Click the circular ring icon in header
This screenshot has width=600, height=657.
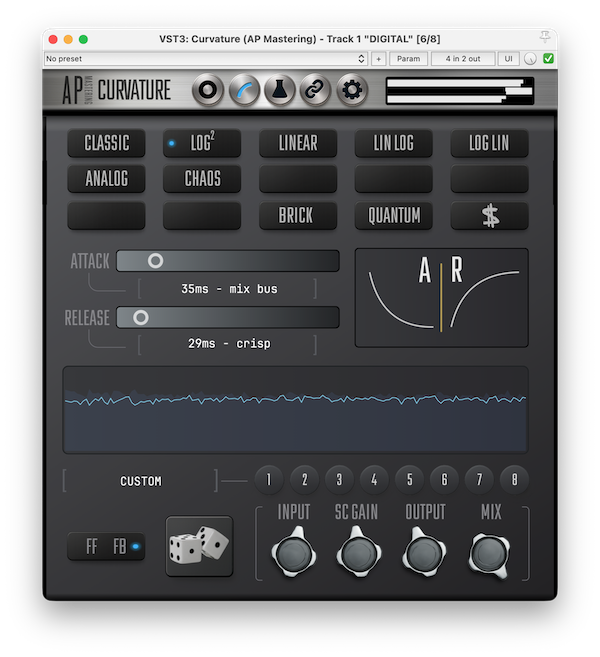(207, 91)
